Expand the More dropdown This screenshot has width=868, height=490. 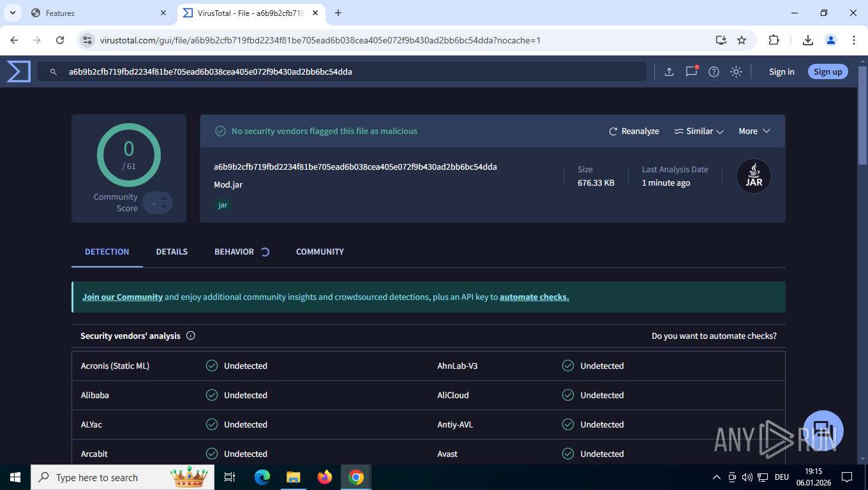click(x=754, y=131)
